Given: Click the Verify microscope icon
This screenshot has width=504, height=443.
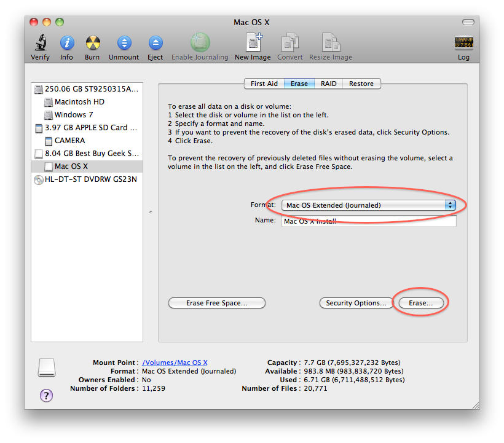Looking at the screenshot, I should point(41,42).
